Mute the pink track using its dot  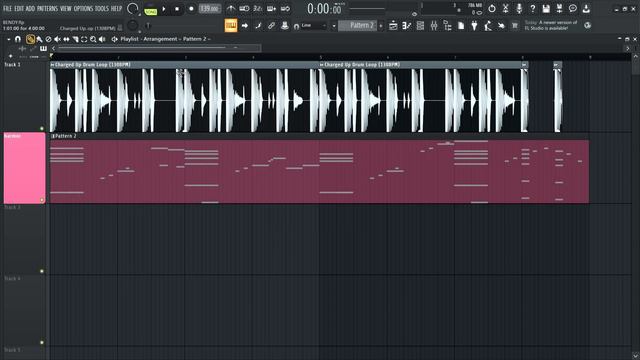(42, 200)
